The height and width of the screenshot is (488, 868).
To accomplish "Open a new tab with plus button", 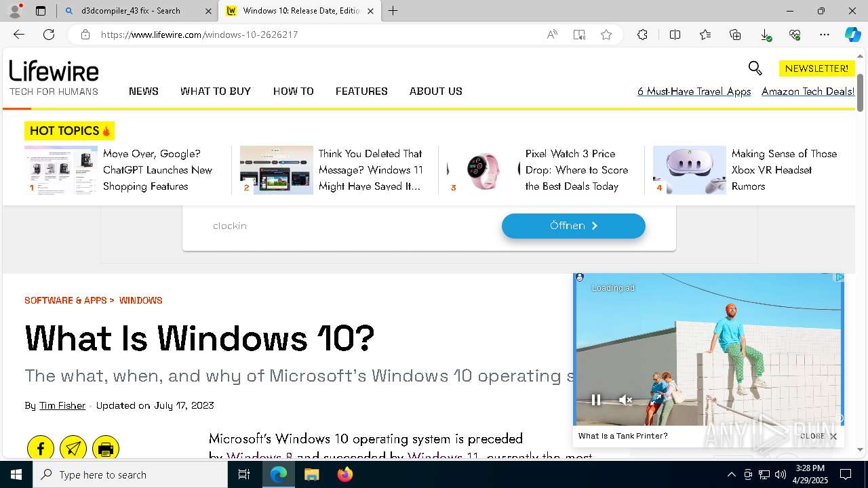I will point(393,11).
